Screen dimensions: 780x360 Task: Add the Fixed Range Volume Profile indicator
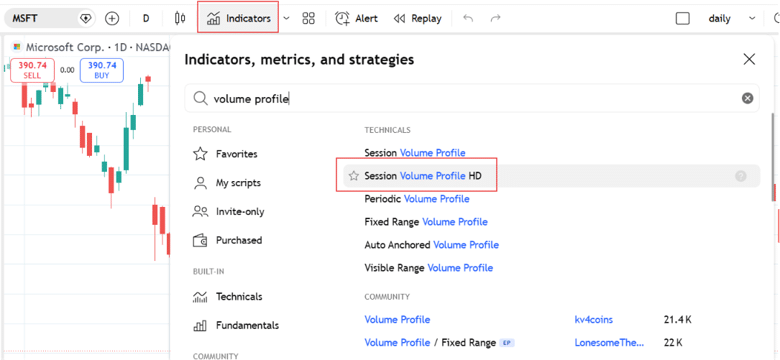click(426, 222)
